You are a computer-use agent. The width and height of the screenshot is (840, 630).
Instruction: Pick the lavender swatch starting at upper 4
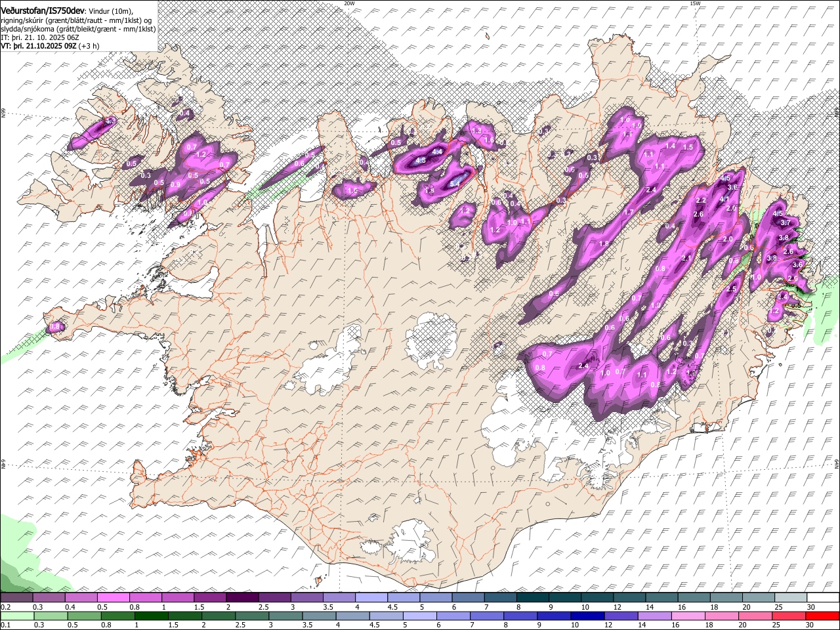tap(371, 598)
